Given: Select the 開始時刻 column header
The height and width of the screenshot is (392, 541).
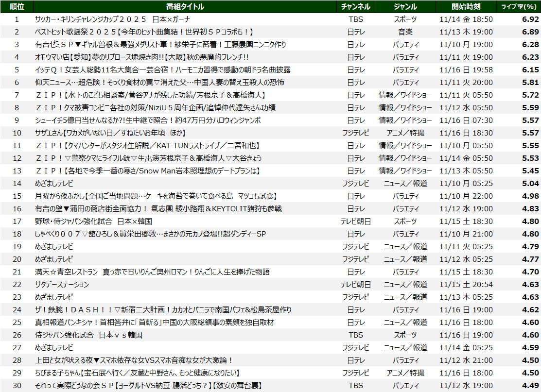Looking at the screenshot, I should click(x=466, y=6).
